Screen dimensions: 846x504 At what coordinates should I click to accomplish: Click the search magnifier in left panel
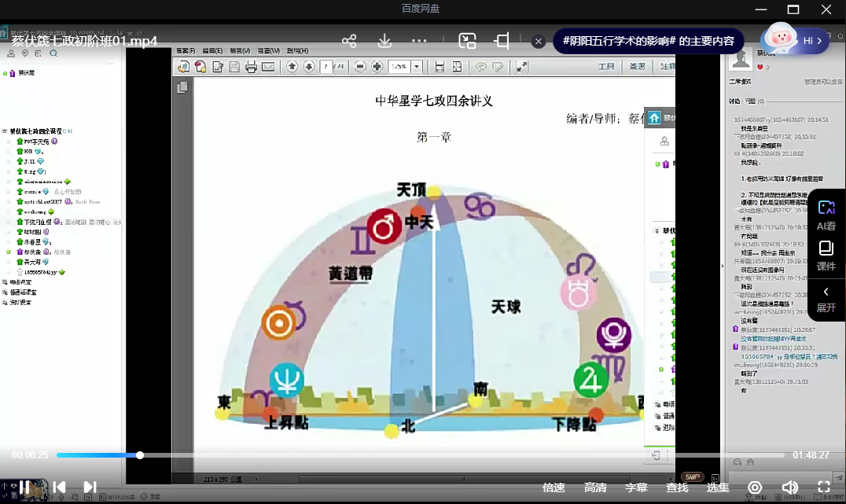pos(53,53)
